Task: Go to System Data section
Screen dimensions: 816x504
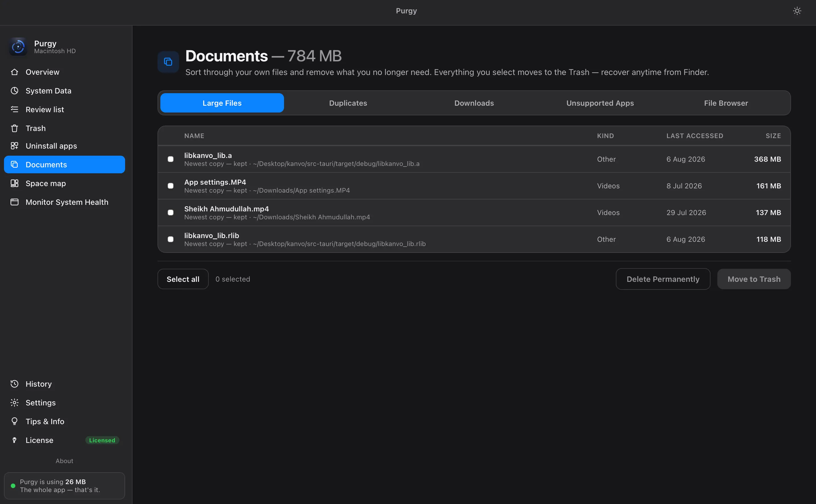Action: tap(64, 91)
